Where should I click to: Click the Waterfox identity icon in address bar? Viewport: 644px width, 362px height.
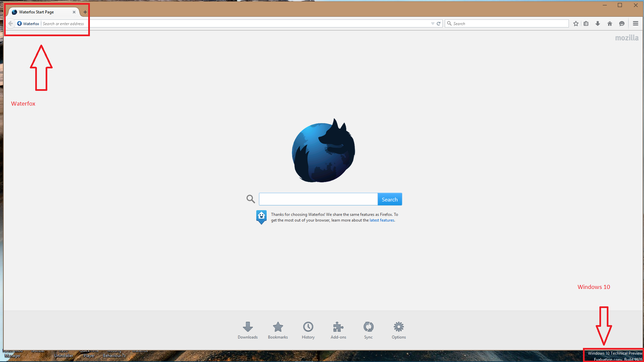[x=19, y=23]
